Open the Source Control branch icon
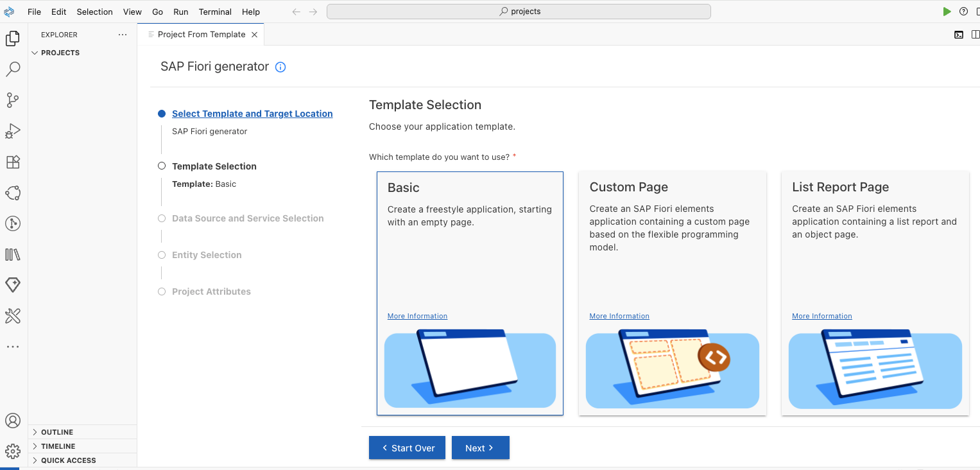 13,100
